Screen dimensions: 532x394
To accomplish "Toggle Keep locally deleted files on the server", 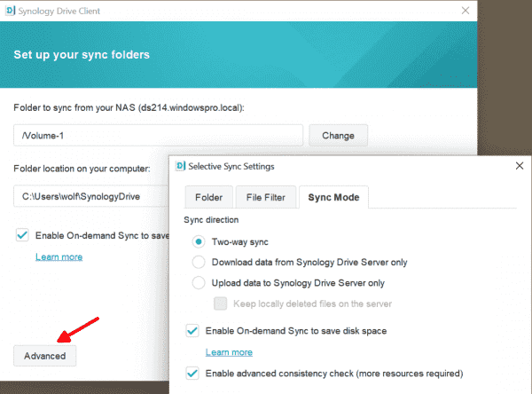I will coord(220,303).
